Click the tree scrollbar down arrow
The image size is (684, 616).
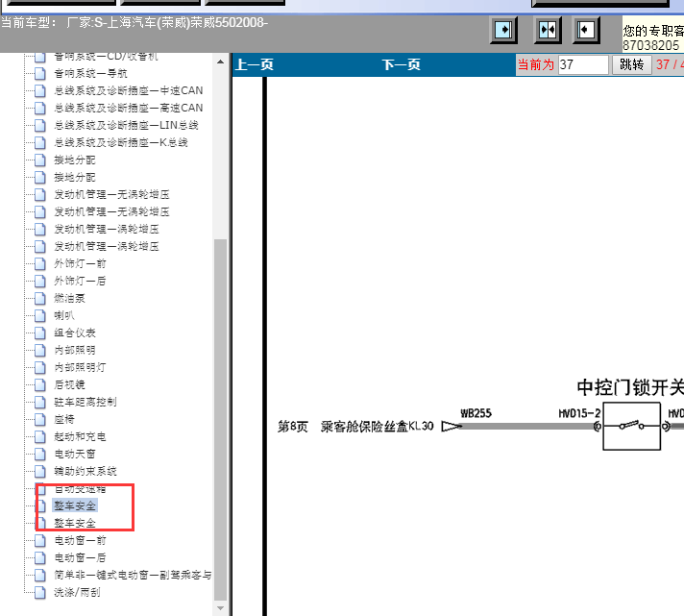pos(220,607)
